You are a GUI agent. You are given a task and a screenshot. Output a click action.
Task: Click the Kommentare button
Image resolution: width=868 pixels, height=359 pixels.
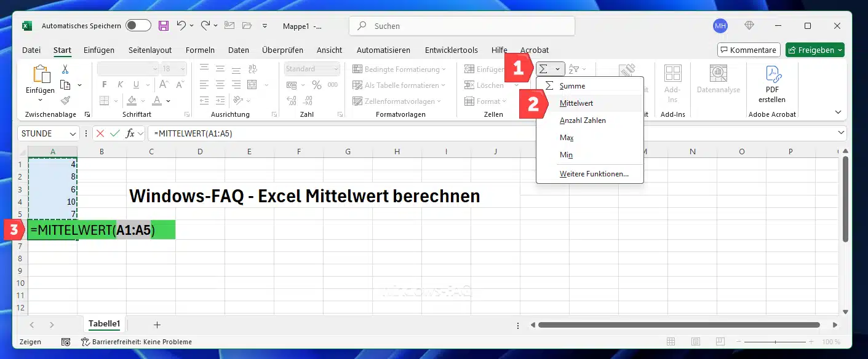coord(748,50)
